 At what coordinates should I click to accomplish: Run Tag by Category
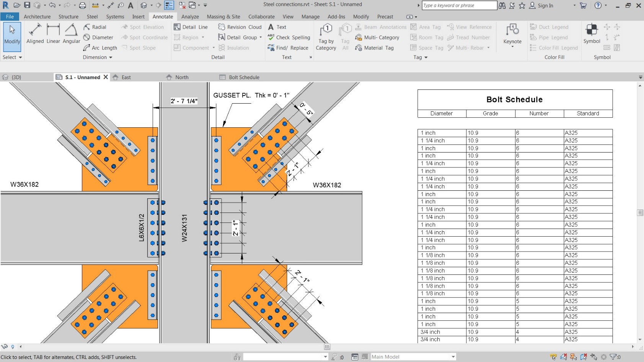pos(326,36)
